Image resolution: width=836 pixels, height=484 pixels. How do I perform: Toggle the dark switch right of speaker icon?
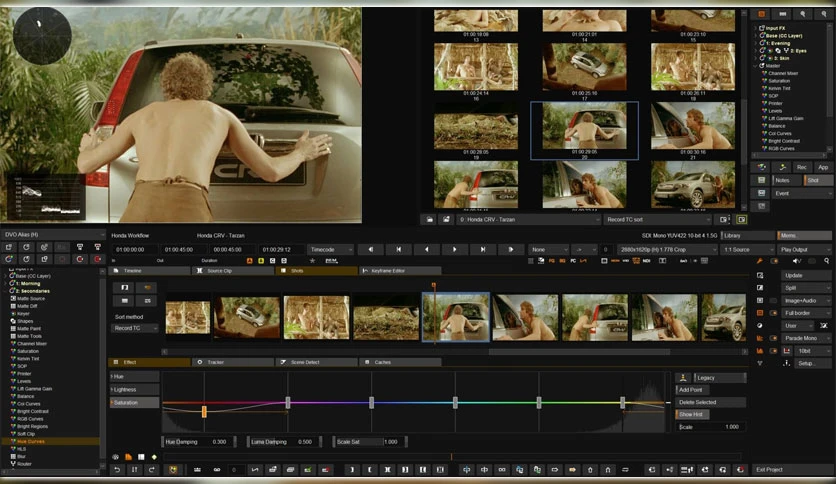[811, 261]
